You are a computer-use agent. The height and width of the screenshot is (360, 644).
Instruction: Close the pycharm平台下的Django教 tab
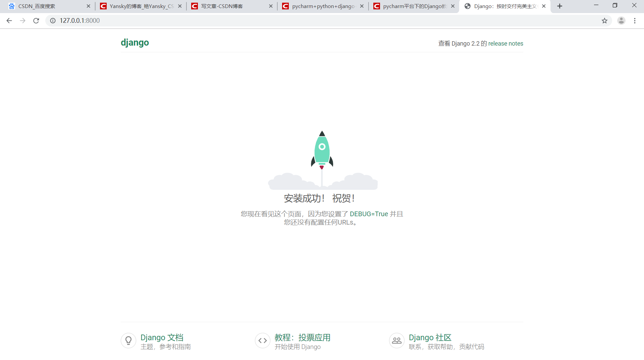coord(453,6)
